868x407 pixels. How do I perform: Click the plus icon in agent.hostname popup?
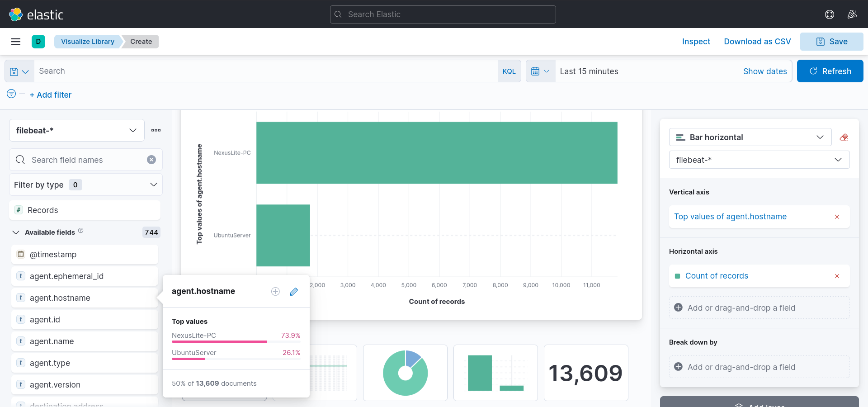[275, 292]
